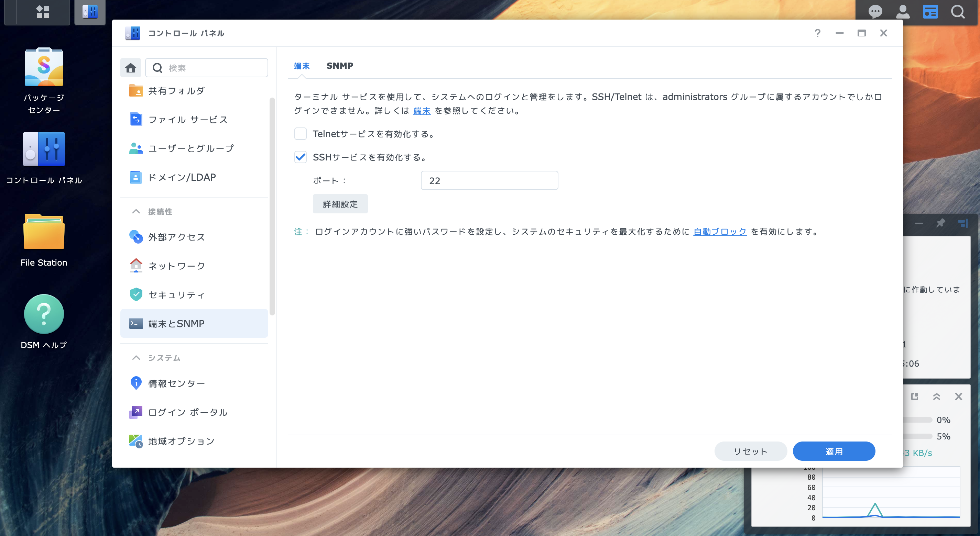Click the リセット button
Image resolution: width=980 pixels, height=536 pixels.
tap(750, 451)
